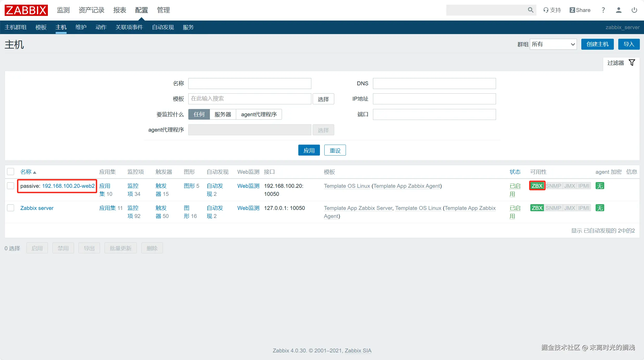Click green ZBX badge for Zabbix server

(537, 208)
